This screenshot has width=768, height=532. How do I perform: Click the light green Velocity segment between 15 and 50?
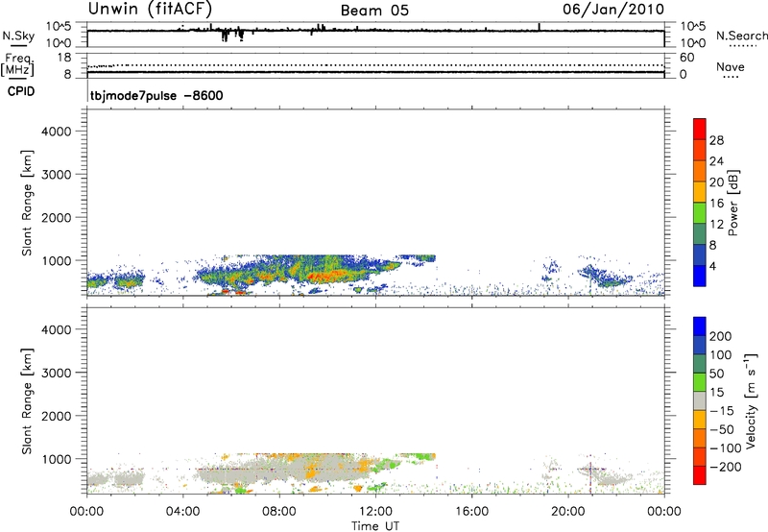point(700,382)
